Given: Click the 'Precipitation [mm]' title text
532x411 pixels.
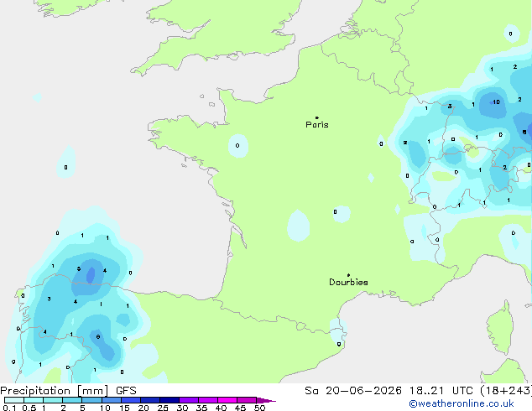Looking at the screenshot, I should [x=54, y=391].
